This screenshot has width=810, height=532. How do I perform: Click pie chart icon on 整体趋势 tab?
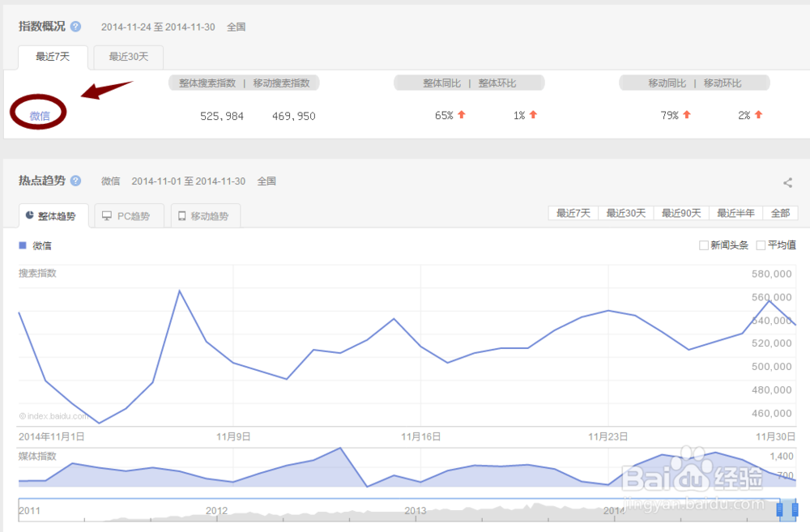click(29, 215)
